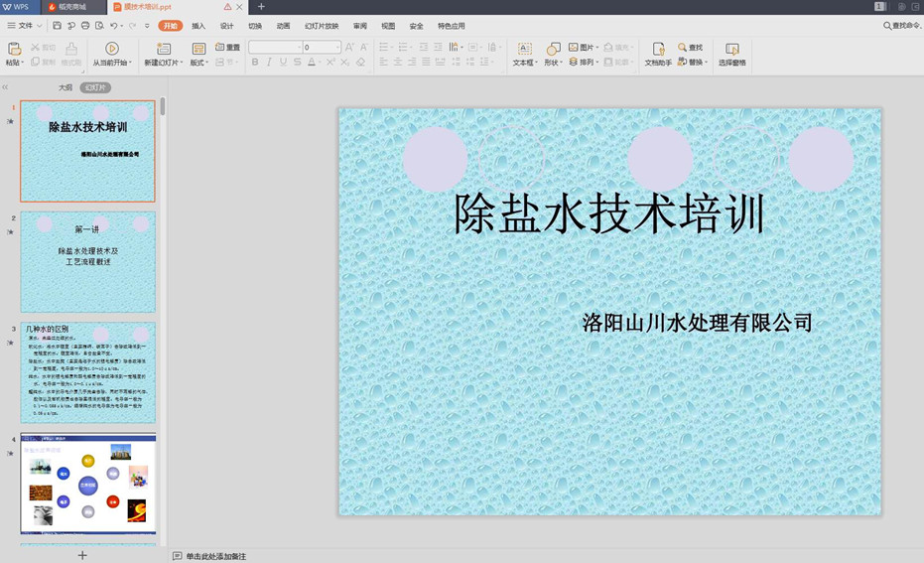Open the 文档助手 document assistant
The width and height of the screenshot is (924, 563).
[x=658, y=49]
